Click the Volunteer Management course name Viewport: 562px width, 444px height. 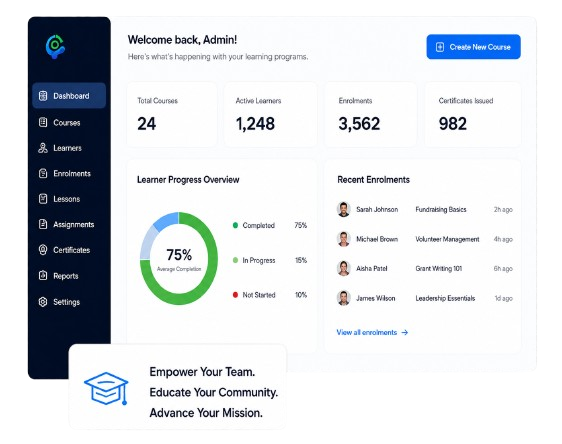pos(447,239)
